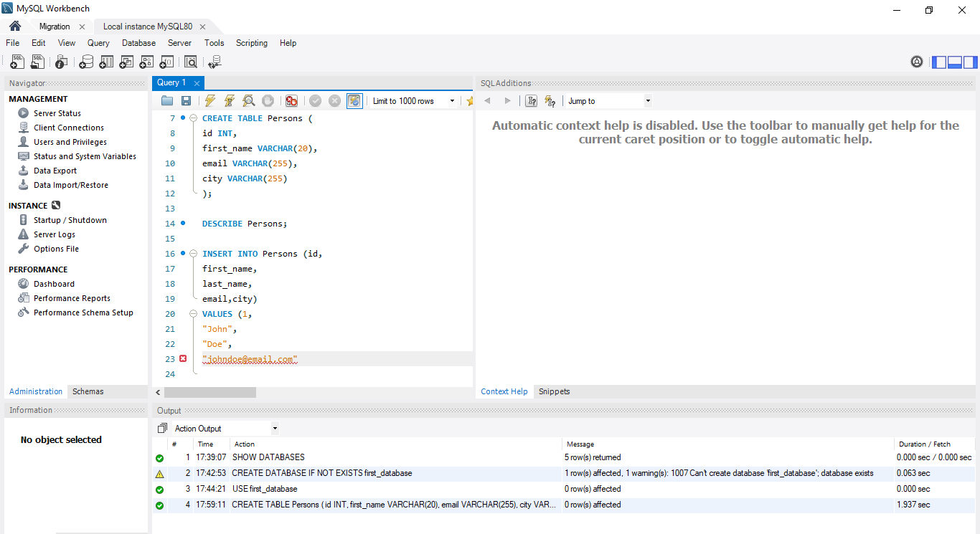
Task: Create a new table icon
Action: 106,62
